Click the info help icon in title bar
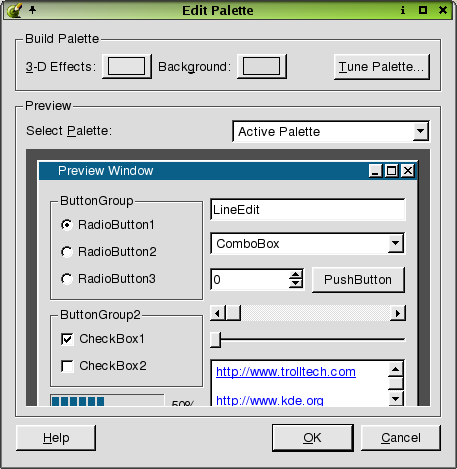This screenshot has height=469, width=457. [403, 10]
